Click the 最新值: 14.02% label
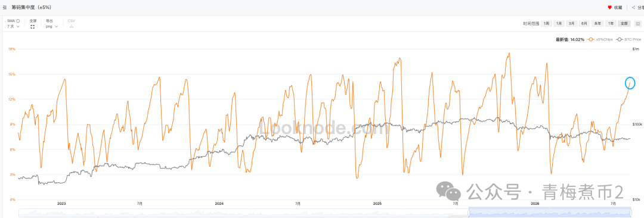The width and height of the screenshot is (644, 218). [x=570, y=39]
